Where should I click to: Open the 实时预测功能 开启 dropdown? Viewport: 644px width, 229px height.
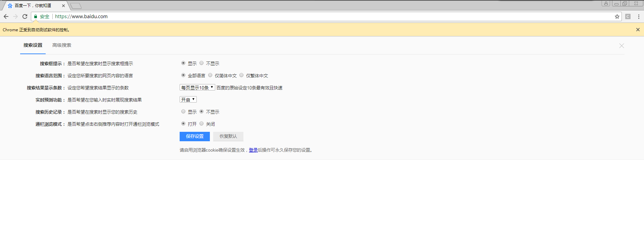point(188,100)
